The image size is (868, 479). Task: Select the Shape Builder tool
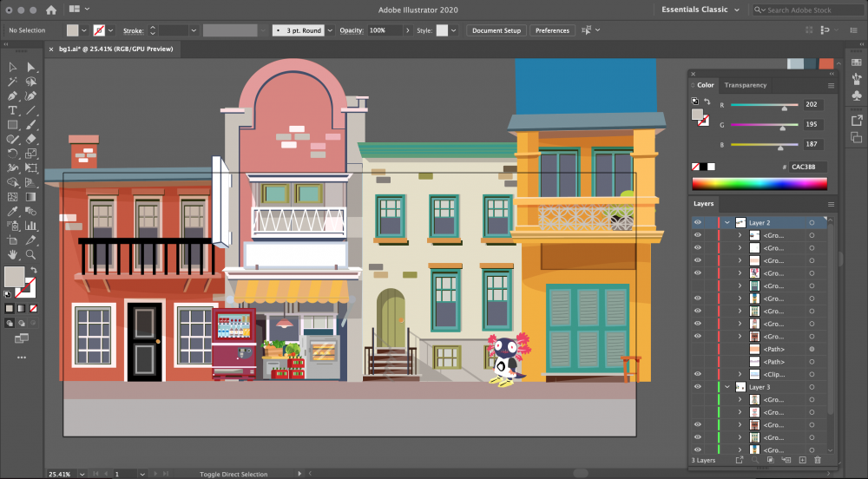pos(12,182)
